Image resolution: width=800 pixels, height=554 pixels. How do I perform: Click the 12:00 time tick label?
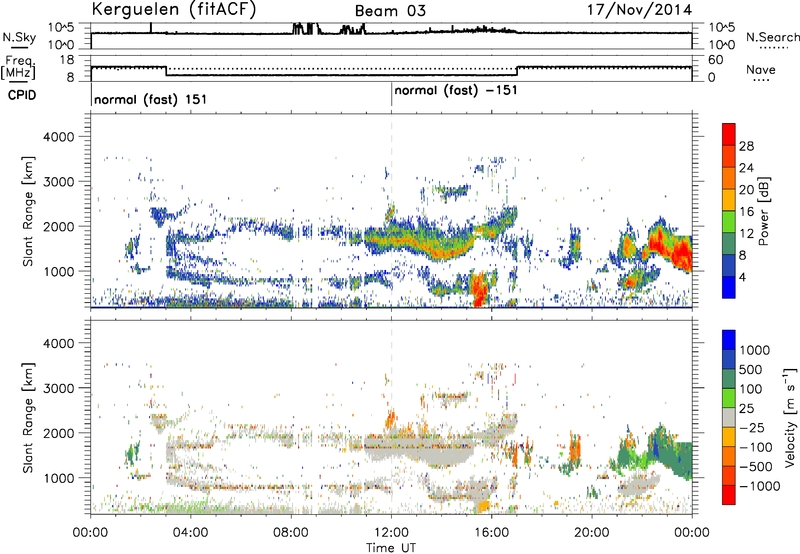(x=391, y=533)
